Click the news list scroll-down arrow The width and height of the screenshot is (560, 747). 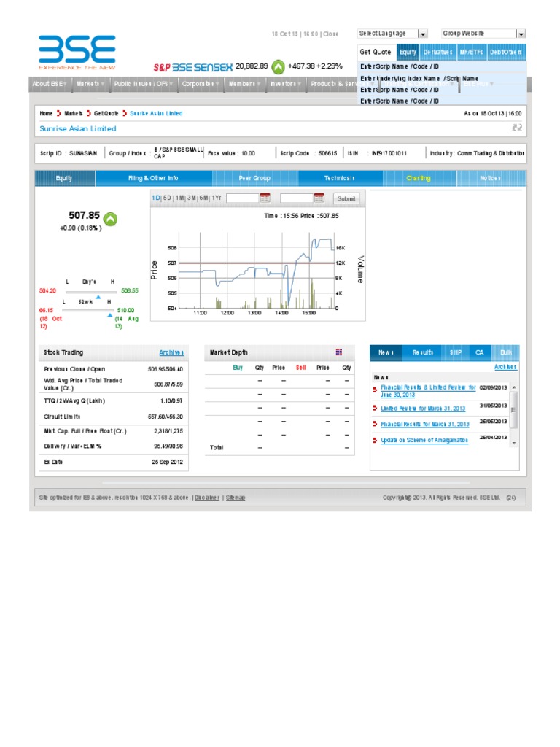tap(514, 443)
